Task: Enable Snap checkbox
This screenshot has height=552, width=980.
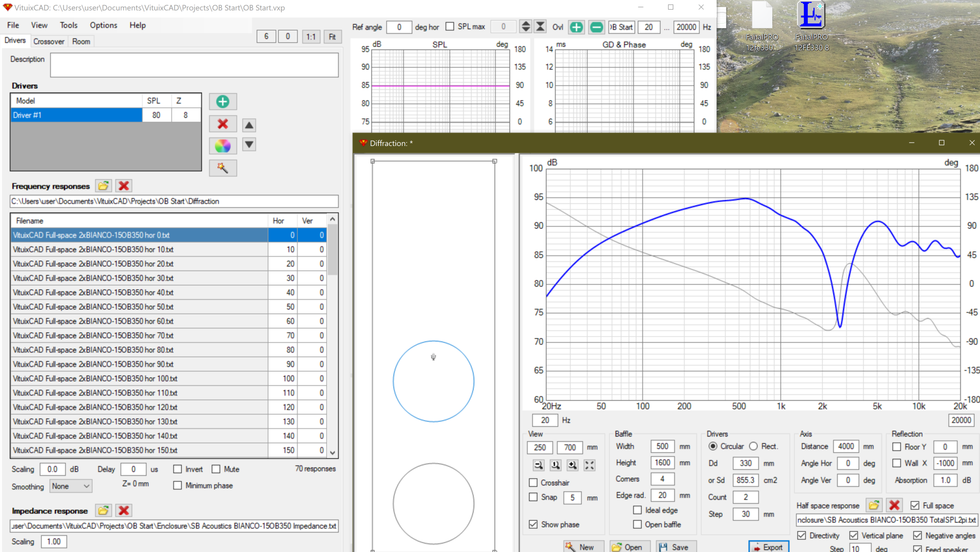Action: pos(533,497)
